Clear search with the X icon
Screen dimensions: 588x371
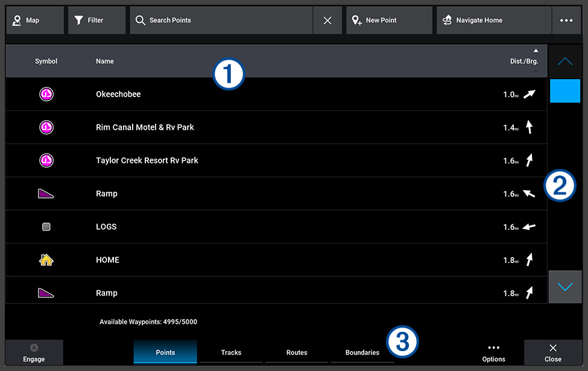(327, 21)
